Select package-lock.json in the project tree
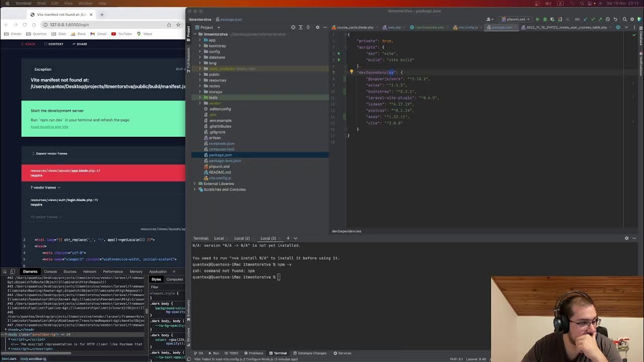This screenshot has width=644, height=362. 224,160
